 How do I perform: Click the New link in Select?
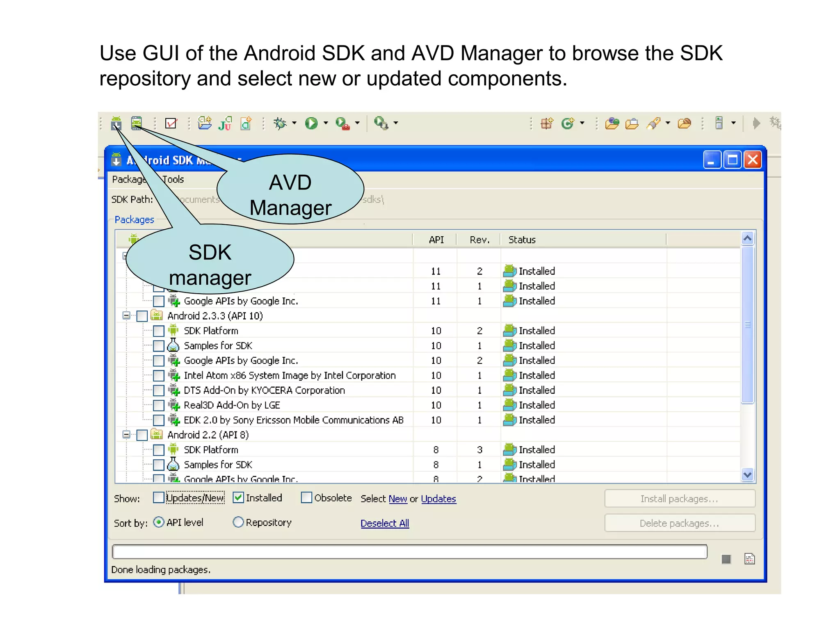398,499
